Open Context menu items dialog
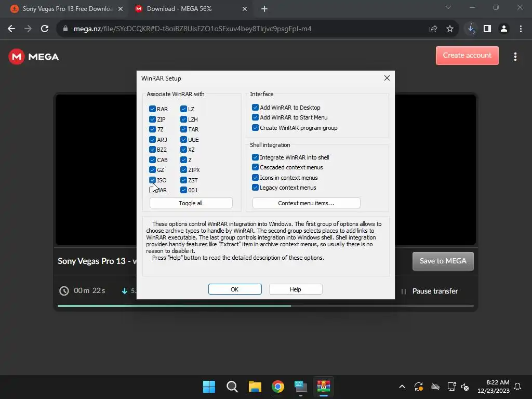The image size is (532, 399). click(306, 203)
